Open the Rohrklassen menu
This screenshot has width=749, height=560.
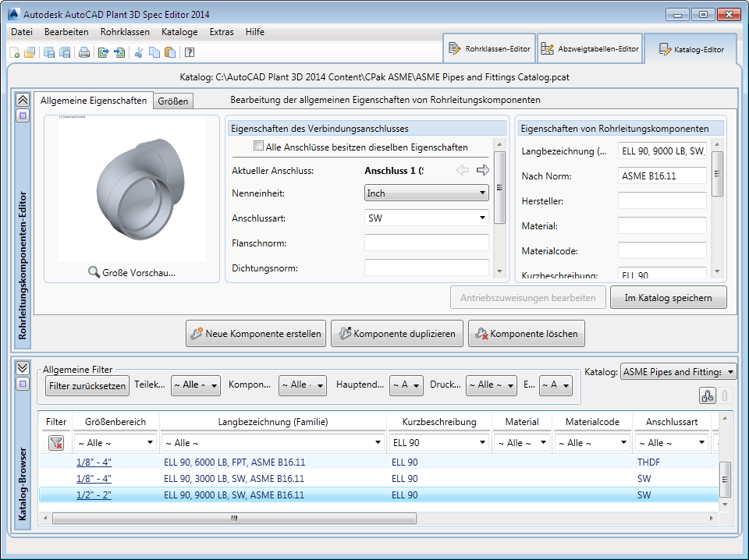click(125, 32)
